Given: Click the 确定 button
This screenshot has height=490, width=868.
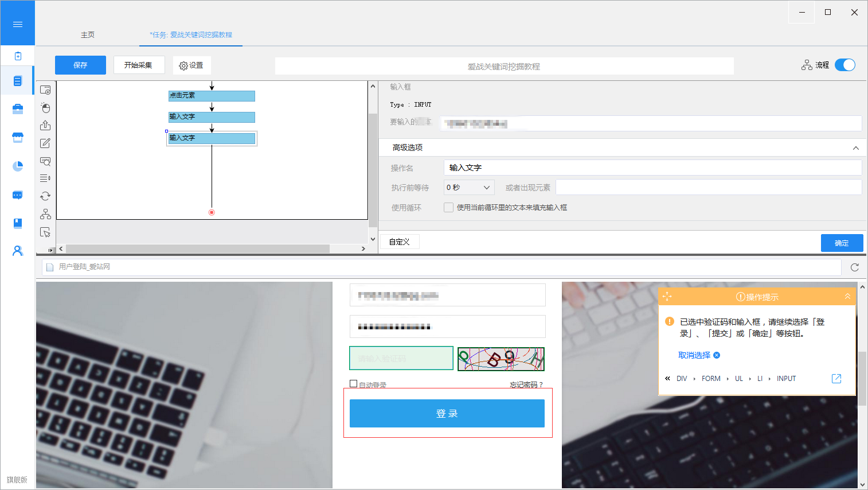Looking at the screenshot, I should 842,243.
